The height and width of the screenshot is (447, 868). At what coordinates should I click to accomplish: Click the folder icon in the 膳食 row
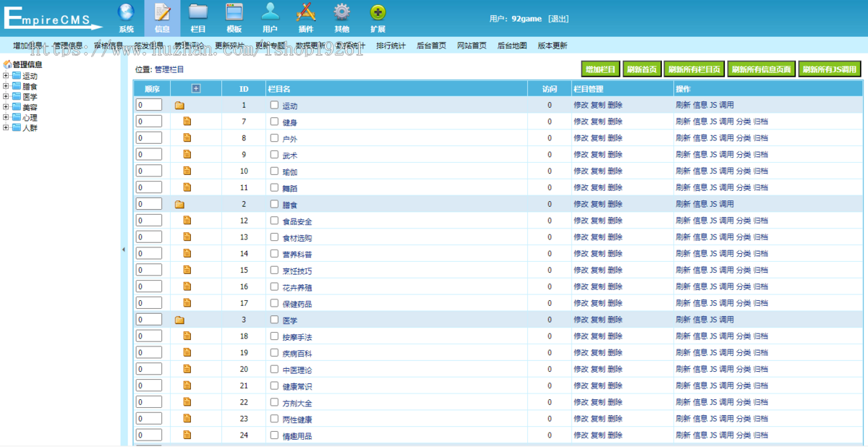[x=179, y=205]
